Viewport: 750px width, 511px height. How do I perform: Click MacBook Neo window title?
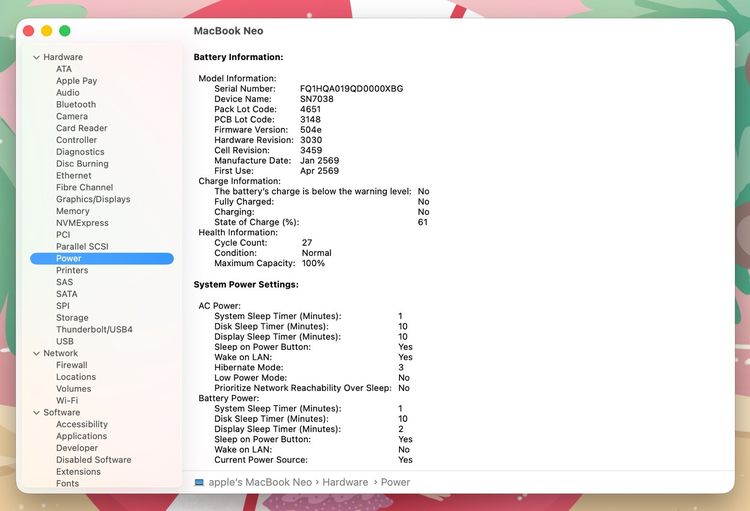(228, 31)
